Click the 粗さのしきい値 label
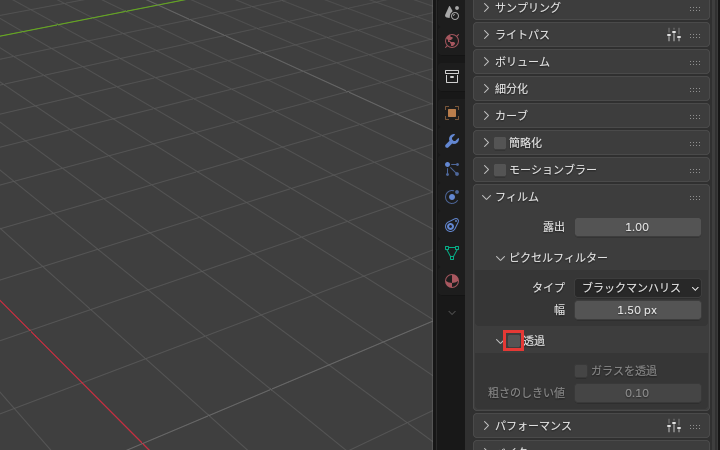 [526, 393]
